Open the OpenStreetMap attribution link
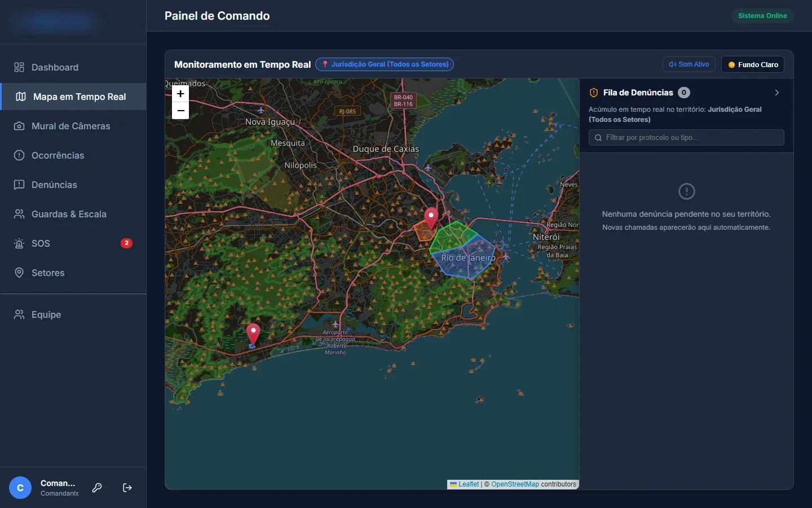The image size is (812, 508). point(515,484)
